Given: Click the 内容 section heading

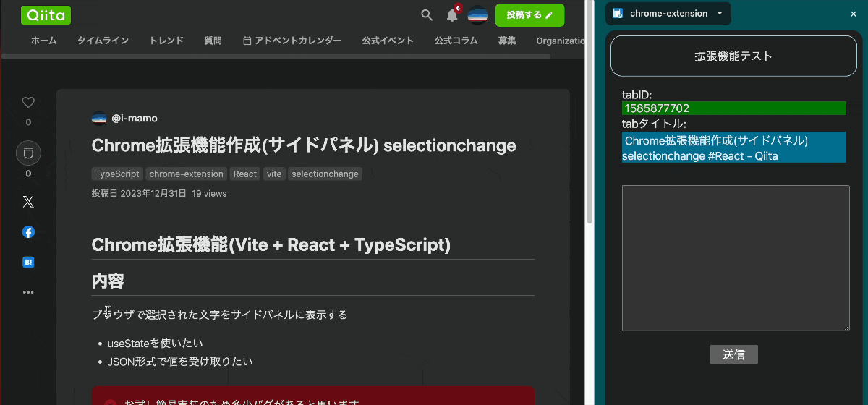Looking at the screenshot, I should 108,281.
